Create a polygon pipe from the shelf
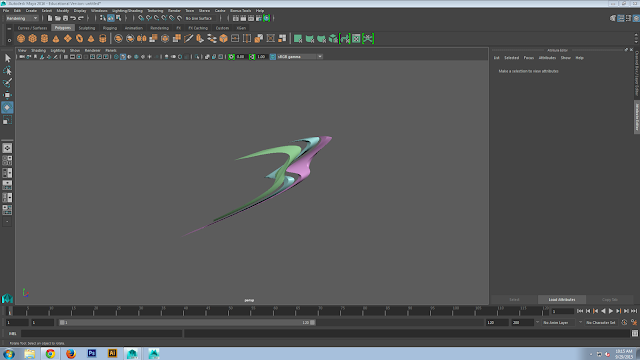 click(103, 38)
